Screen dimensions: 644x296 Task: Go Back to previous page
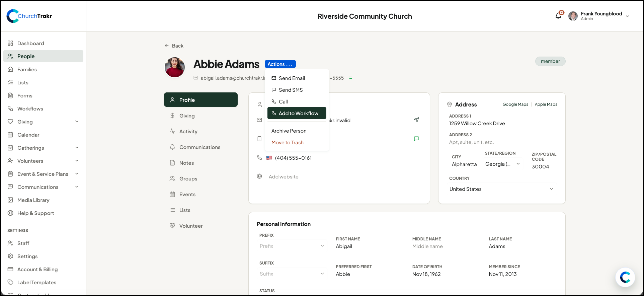(x=174, y=46)
